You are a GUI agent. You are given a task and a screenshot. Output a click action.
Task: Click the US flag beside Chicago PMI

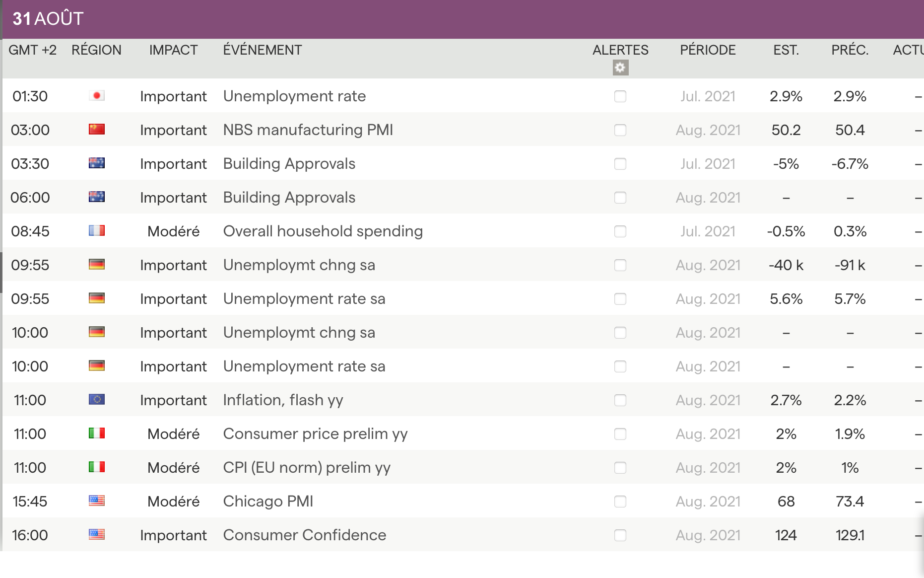tap(97, 501)
